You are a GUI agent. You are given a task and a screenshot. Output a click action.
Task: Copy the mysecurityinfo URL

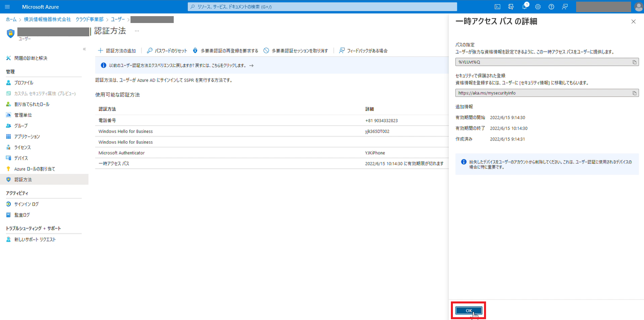(x=634, y=93)
